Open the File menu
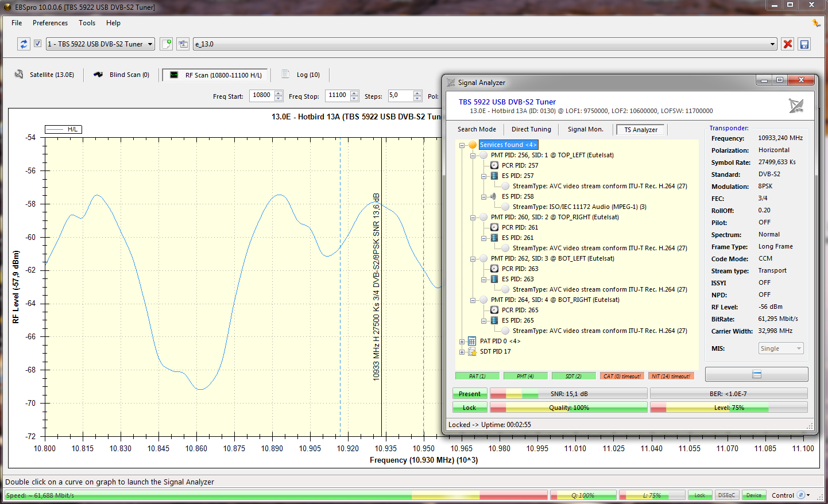This screenshot has height=504, width=828. [17, 23]
